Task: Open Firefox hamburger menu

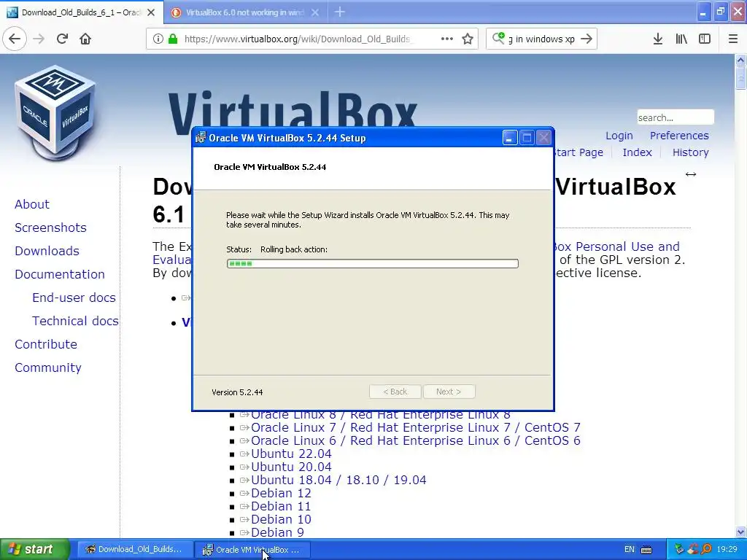Action: [733, 39]
